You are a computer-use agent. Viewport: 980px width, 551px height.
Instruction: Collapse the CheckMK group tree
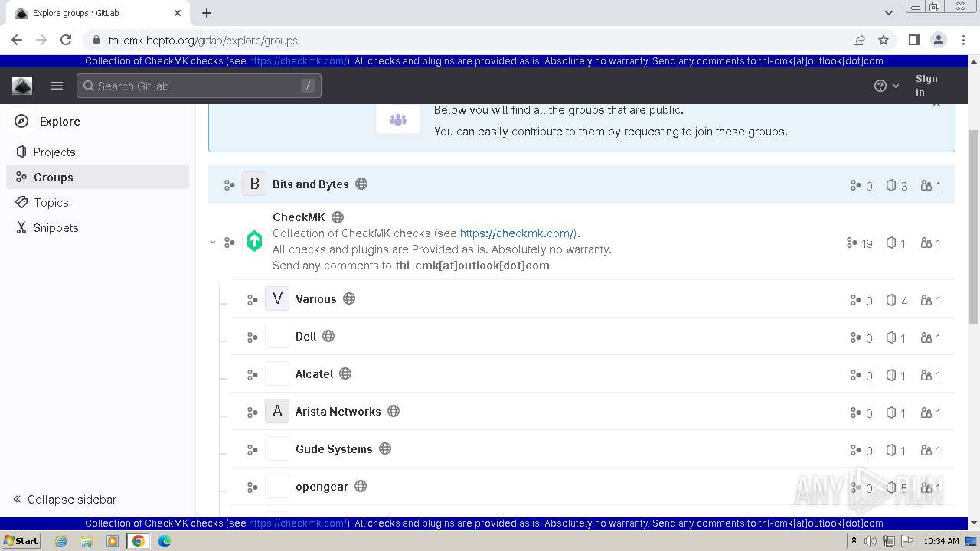click(x=213, y=242)
